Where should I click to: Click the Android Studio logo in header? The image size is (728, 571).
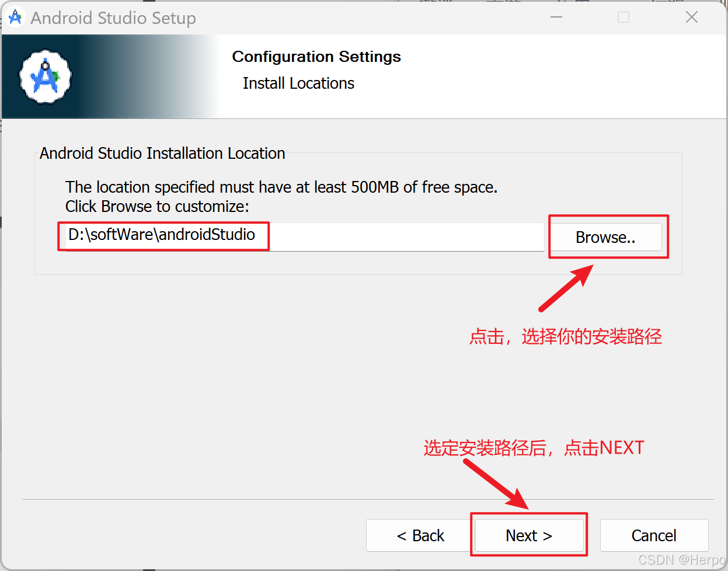coord(46,76)
